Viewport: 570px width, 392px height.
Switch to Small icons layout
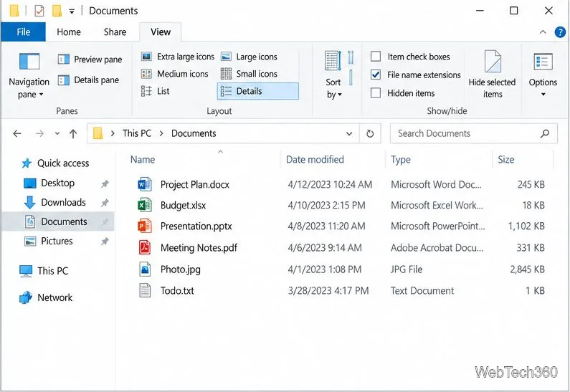[x=249, y=74]
